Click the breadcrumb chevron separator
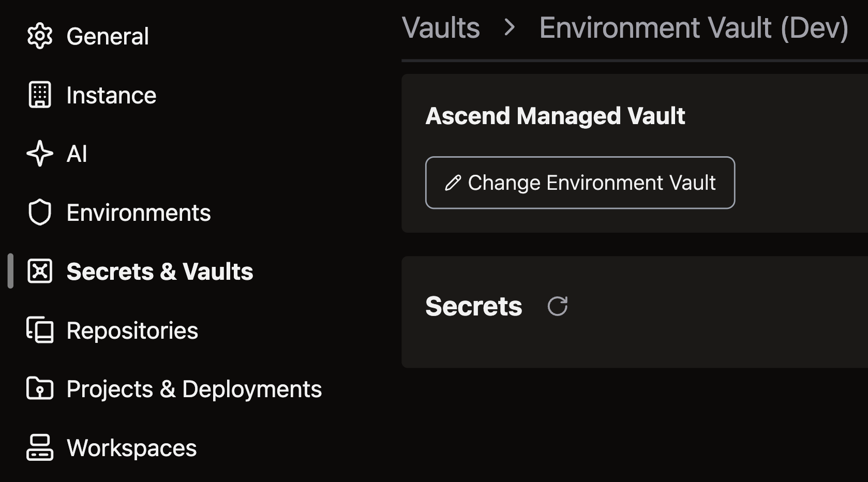 point(510,28)
